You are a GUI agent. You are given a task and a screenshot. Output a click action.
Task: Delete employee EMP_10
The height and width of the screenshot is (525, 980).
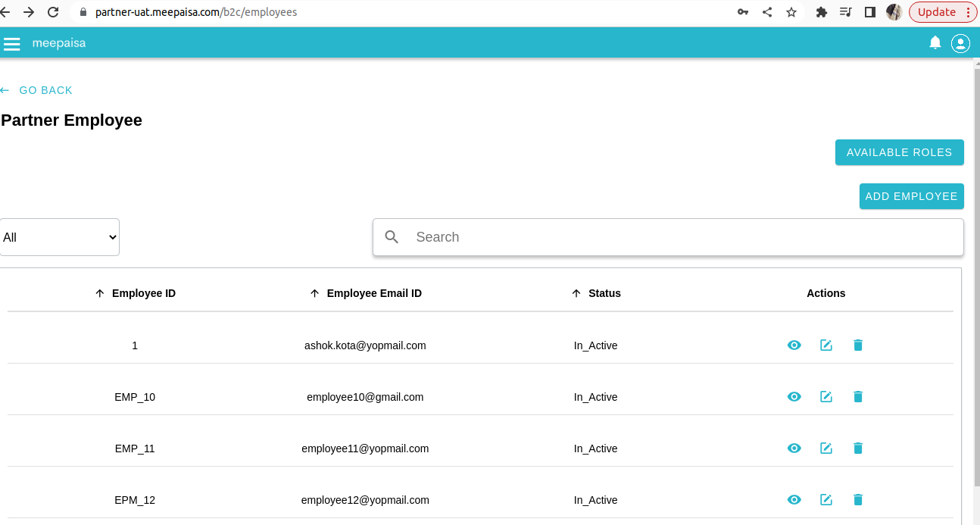click(858, 397)
